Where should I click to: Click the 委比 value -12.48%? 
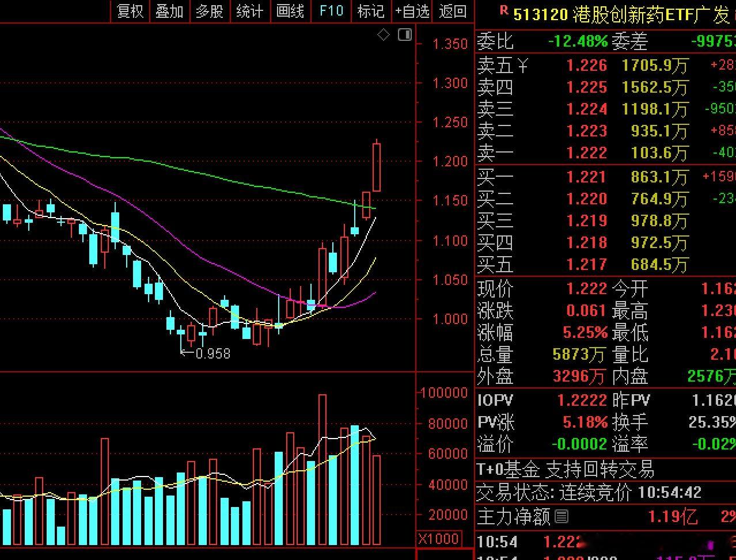click(578, 41)
